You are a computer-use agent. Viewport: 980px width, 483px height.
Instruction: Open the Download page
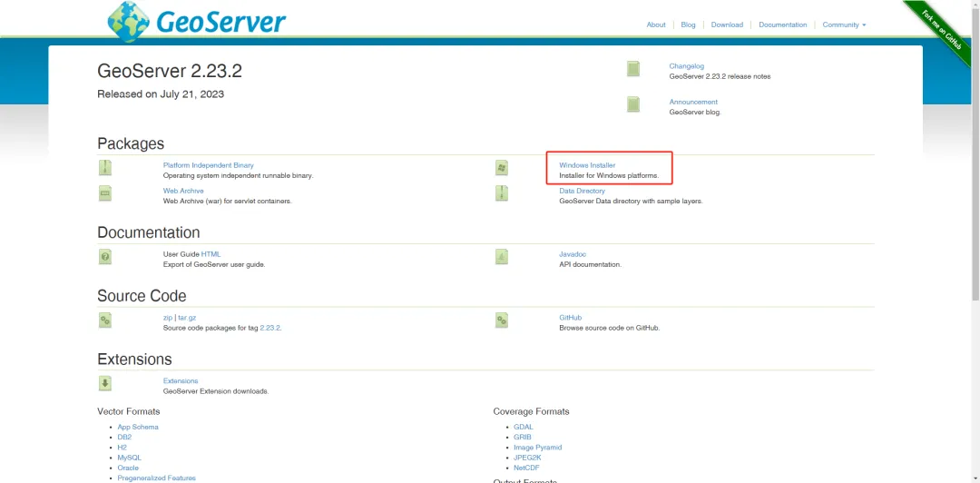(727, 25)
